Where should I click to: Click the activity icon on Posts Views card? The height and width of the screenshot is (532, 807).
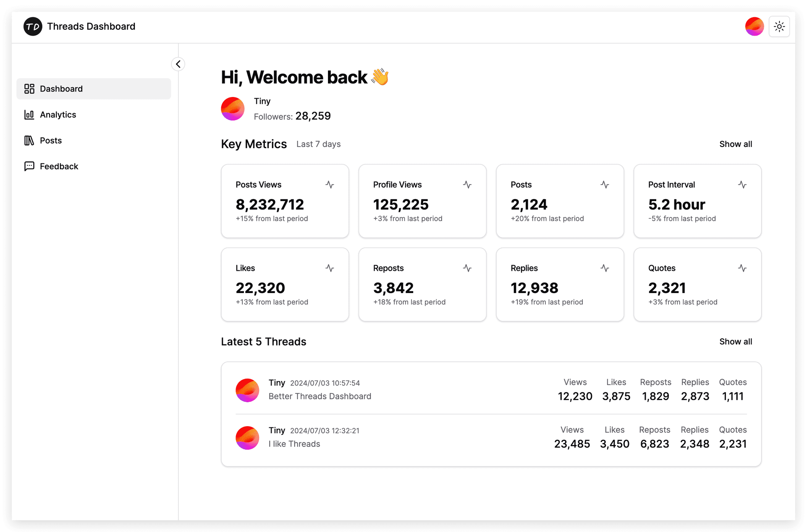pyautogui.click(x=330, y=184)
